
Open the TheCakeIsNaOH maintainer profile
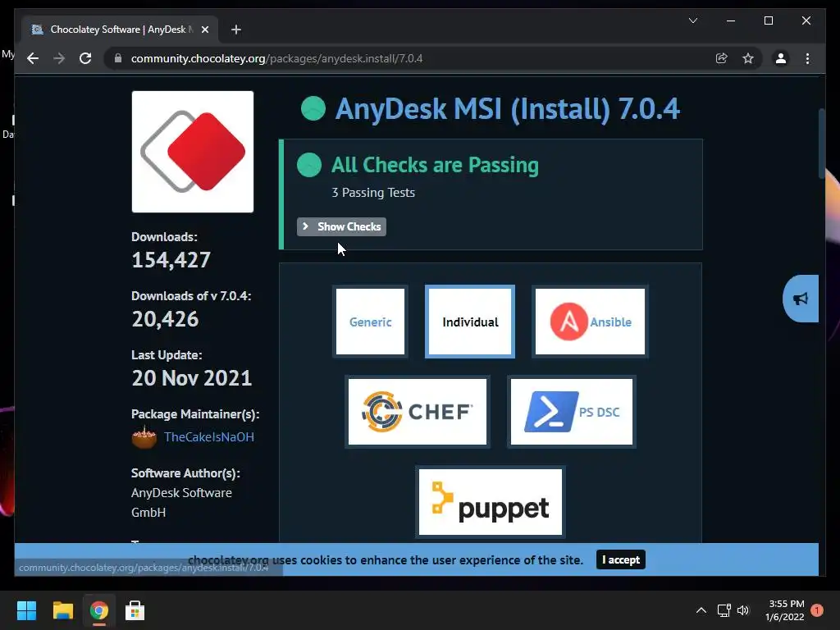pyautogui.click(x=209, y=436)
